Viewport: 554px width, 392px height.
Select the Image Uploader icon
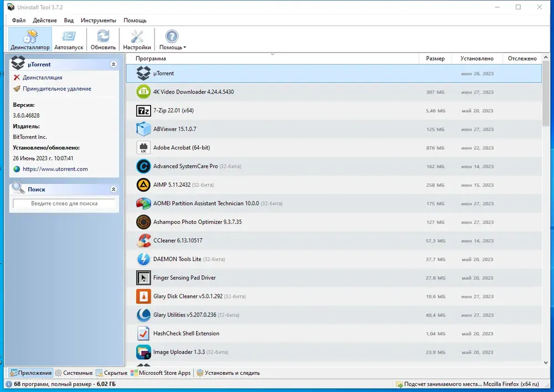(143, 352)
